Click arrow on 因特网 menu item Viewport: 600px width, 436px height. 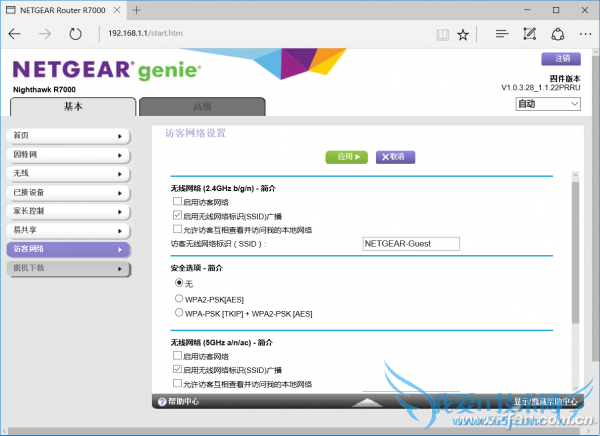[120, 155]
